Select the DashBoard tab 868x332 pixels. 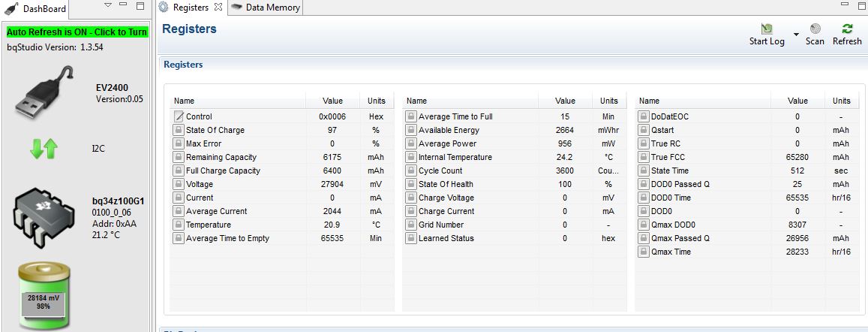click(x=38, y=8)
